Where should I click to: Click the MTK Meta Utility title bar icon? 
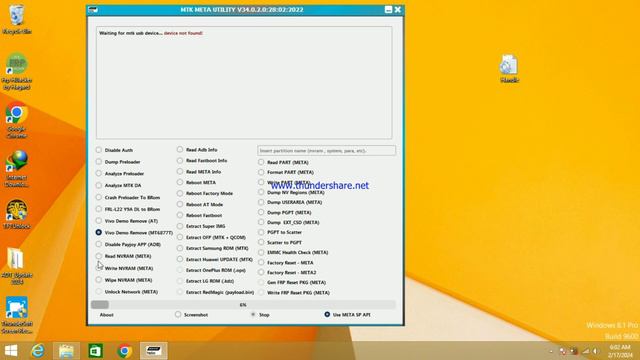point(93,10)
